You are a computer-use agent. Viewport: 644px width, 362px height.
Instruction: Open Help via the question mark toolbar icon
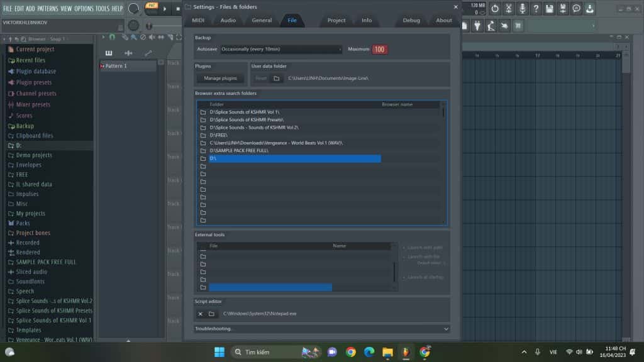tap(536, 8)
